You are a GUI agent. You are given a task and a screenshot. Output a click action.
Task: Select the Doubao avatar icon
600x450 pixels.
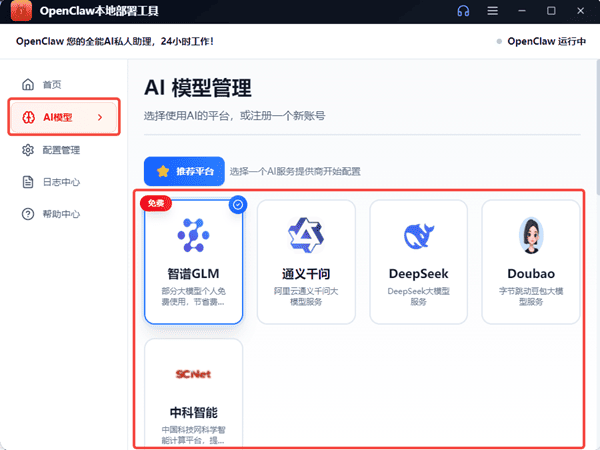[x=531, y=236]
